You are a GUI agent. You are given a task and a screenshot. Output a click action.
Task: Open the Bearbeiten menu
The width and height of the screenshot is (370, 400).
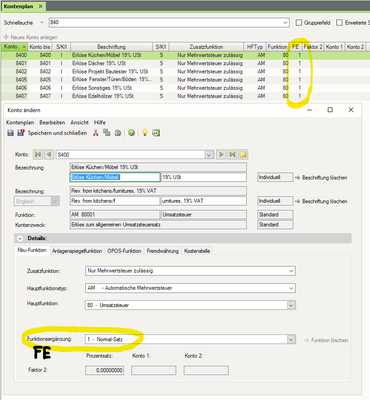(x=52, y=122)
